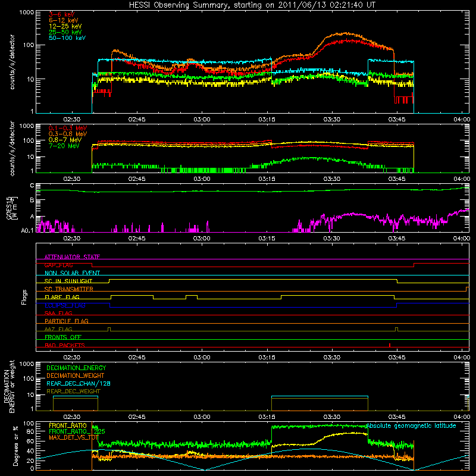476x476 pixels.
Task: Click the 0.1-0.3 MeV legend label
Action: click(x=68, y=128)
